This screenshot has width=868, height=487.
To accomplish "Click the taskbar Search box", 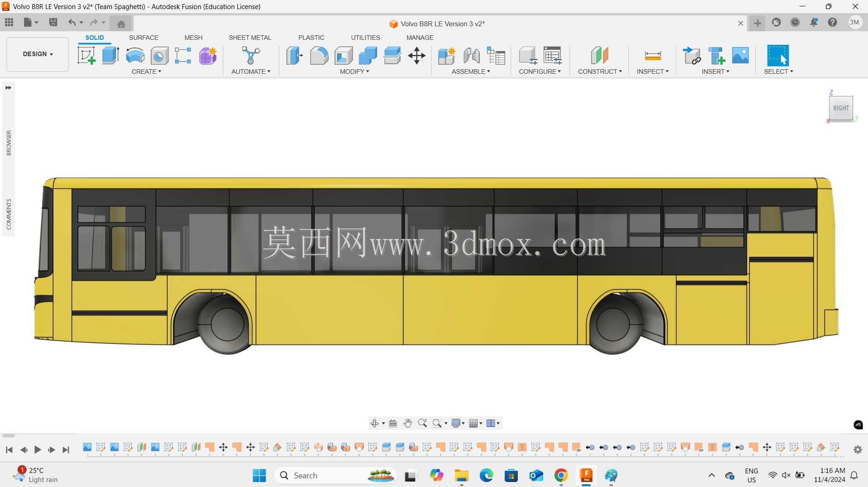I will click(x=335, y=475).
